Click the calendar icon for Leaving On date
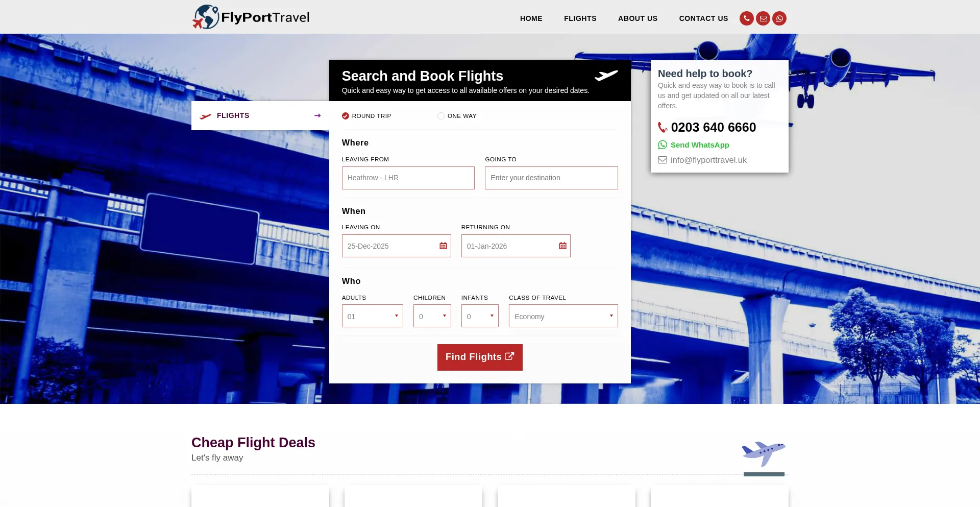The image size is (980, 507). coord(443,246)
